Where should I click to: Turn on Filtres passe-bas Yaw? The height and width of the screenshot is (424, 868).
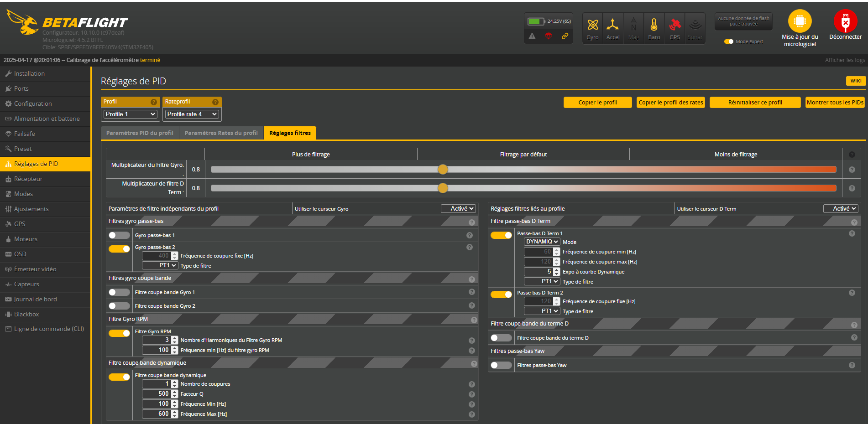501,365
